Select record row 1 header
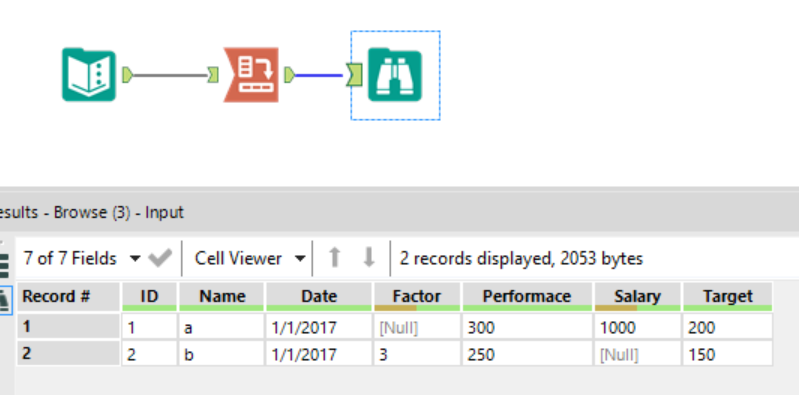799x398 pixels. point(69,326)
